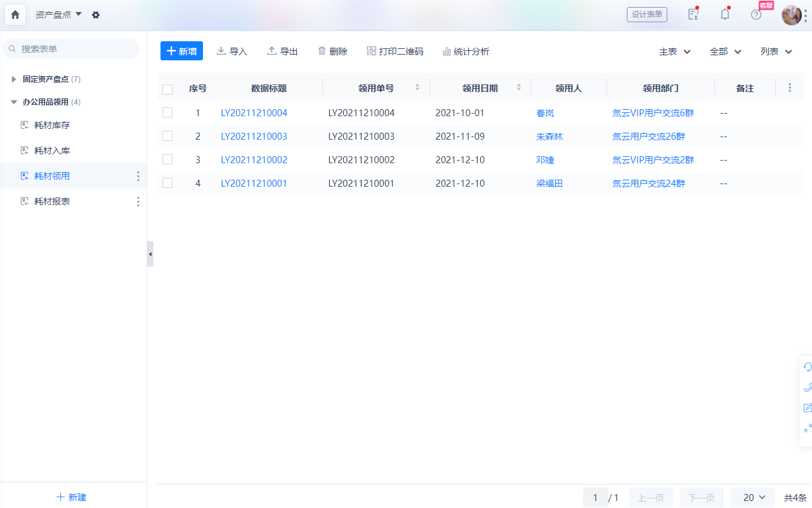Check the row 3 checkbox
This screenshot has width=812, height=508.
point(167,160)
